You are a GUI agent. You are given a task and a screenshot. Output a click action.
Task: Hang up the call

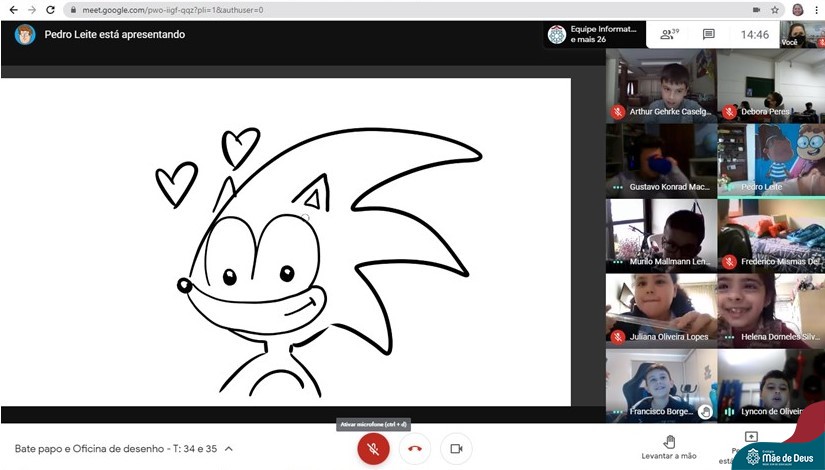tap(415, 449)
